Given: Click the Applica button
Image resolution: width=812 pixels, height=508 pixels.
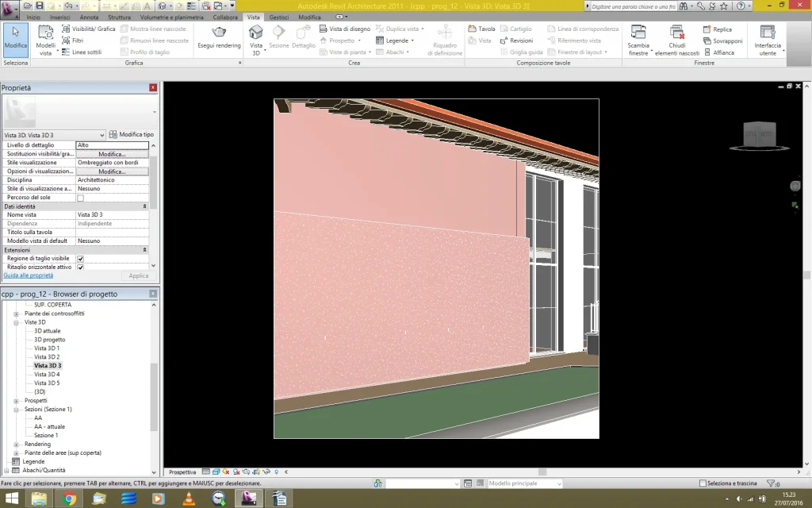Looking at the screenshot, I should click(x=138, y=275).
